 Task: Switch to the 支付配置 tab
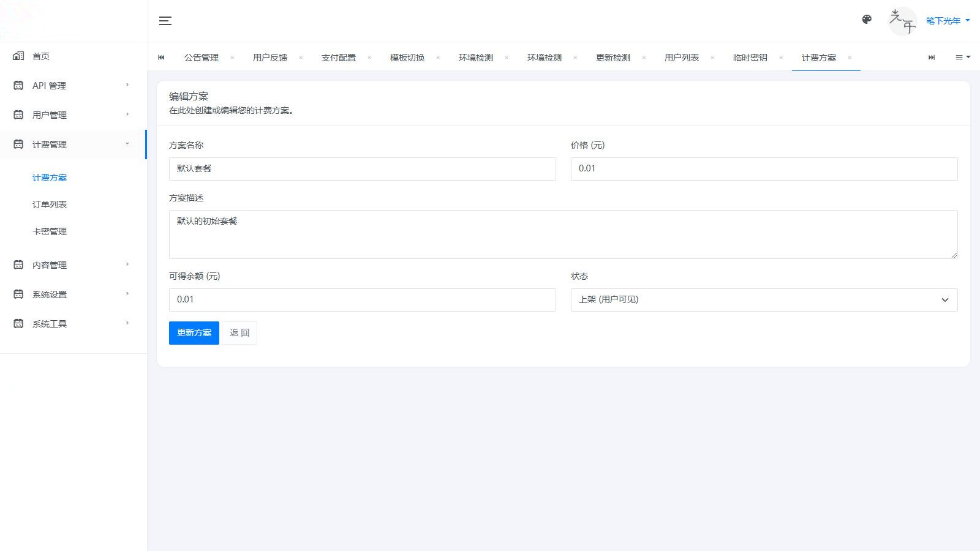[x=338, y=58]
